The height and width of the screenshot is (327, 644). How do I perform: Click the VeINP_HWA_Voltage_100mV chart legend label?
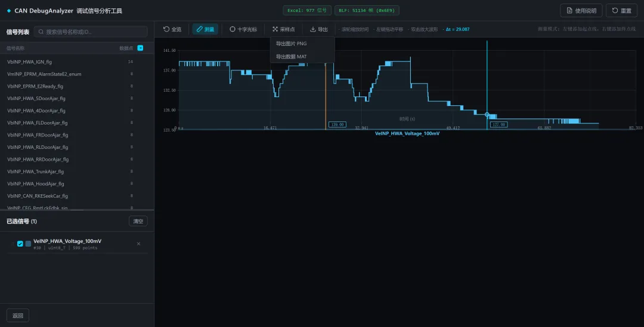[x=407, y=133]
